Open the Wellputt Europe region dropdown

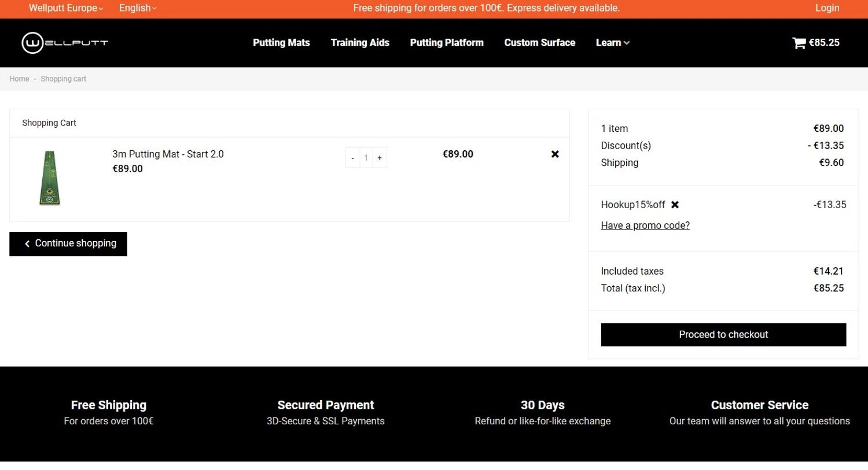point(66,8)
